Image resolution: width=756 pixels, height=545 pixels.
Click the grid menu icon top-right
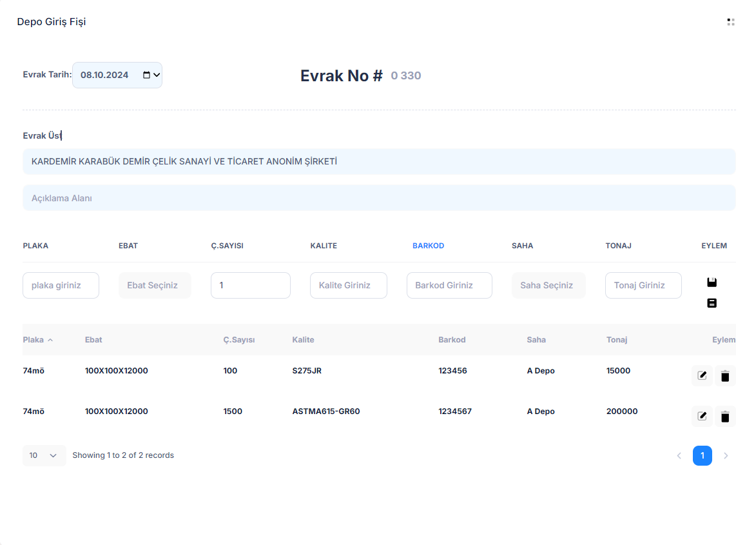pos(730,22)
